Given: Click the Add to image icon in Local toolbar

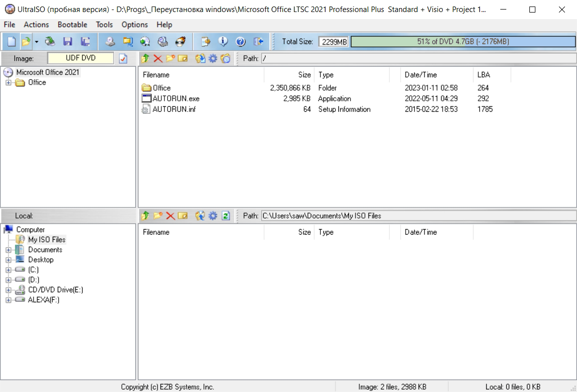Looking at the screenshot, I should [x=200, y=216].
